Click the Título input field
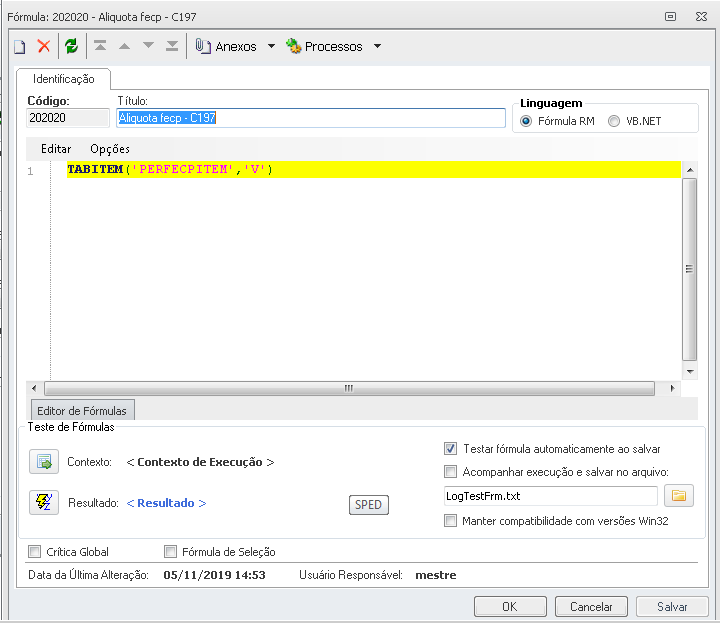The height and width of the screenshot is (623, 720). [311, 118]
